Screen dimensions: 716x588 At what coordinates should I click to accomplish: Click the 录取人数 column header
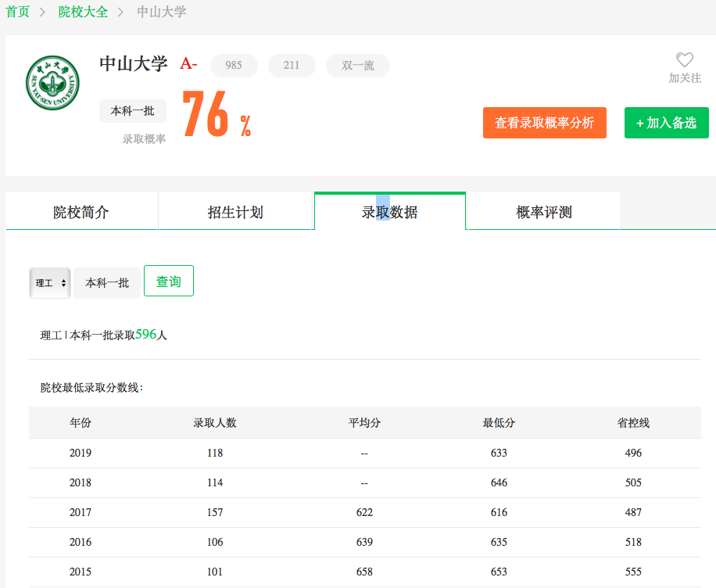point(215,422)
